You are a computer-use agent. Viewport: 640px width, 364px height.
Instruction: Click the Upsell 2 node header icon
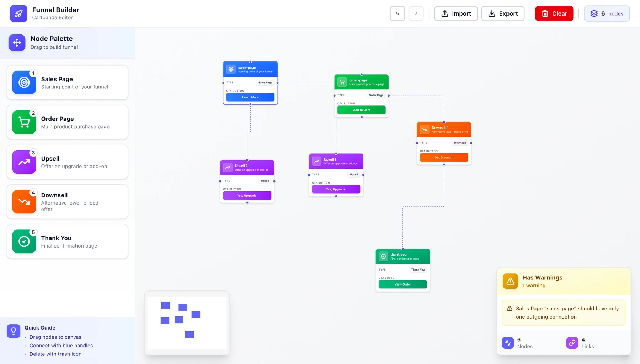pyautogui.click(x=228, y=168)
